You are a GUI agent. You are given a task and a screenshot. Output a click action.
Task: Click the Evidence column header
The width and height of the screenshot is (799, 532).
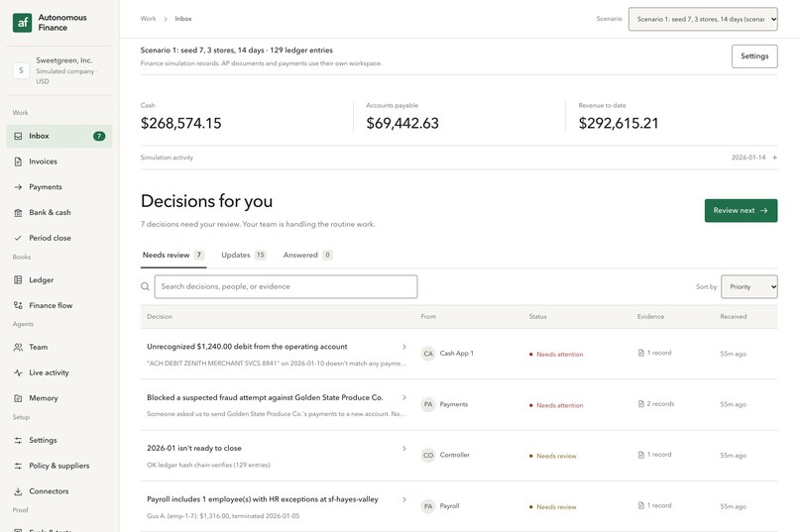(650, 317)
